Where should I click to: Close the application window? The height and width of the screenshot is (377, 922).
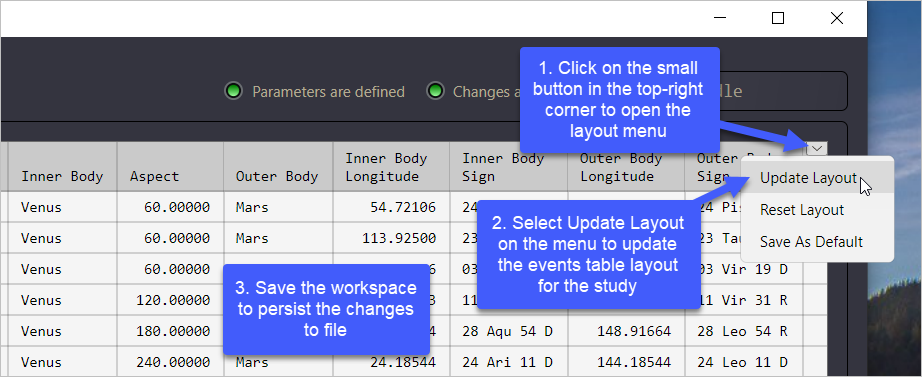[837, 18]
